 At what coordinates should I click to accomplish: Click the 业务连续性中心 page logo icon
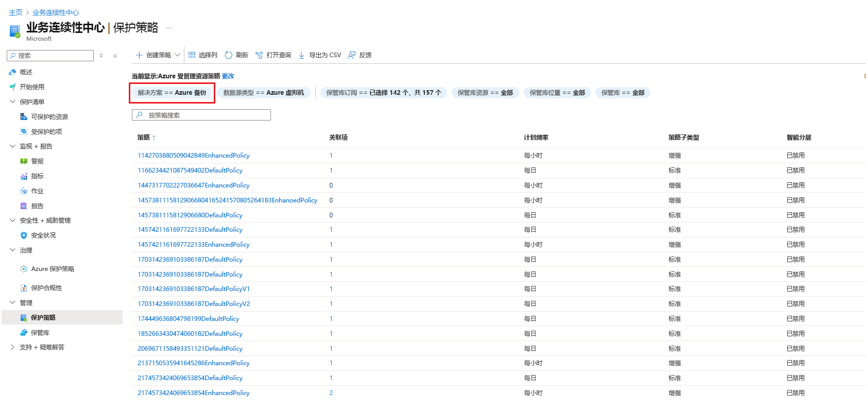[x=15, y=31]
